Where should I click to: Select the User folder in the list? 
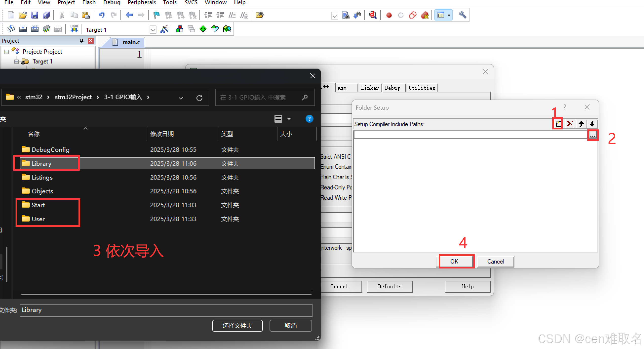coord(38,219)
